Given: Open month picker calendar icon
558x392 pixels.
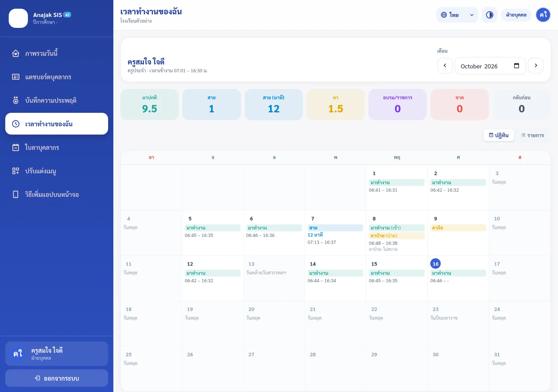Looking at the screenshot, I should point(516,66).
